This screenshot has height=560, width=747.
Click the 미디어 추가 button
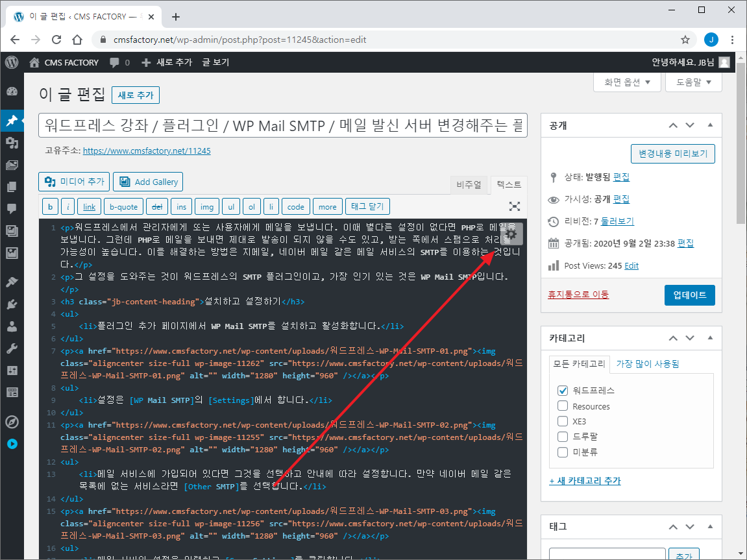click(74, 182)
